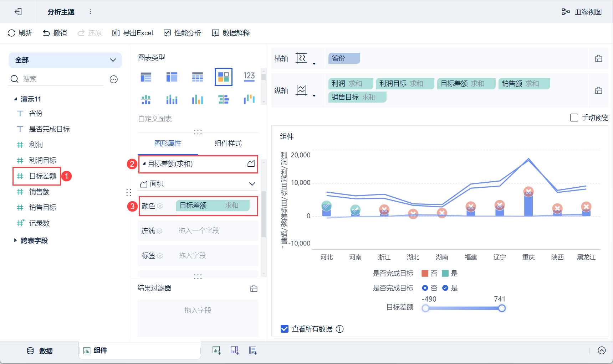Image resolution: width=613 pixels, height=364 pixels.
Task: Click the 利润目标 求和 pill on 纵轴
Action: click(405, 83)
